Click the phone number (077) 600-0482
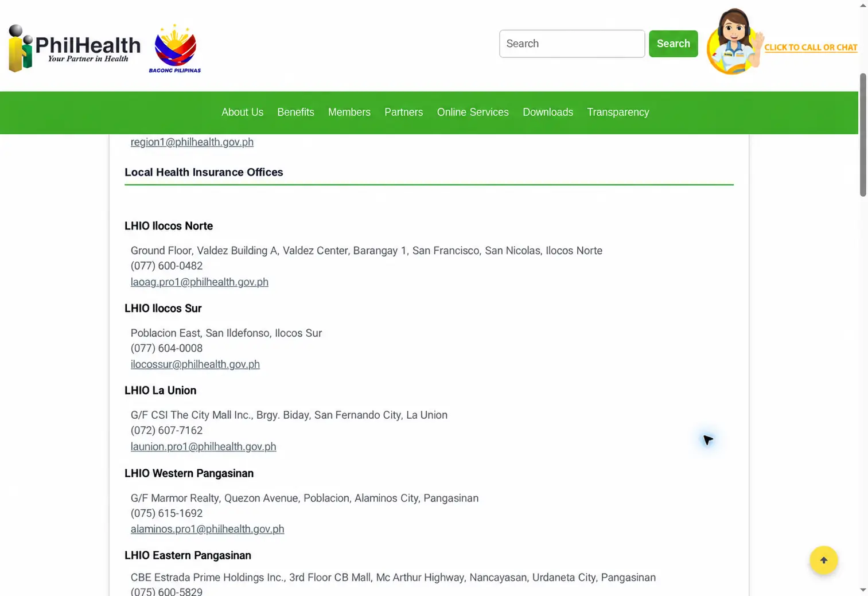This screenshot has height=596, width=868. (166, 266)
